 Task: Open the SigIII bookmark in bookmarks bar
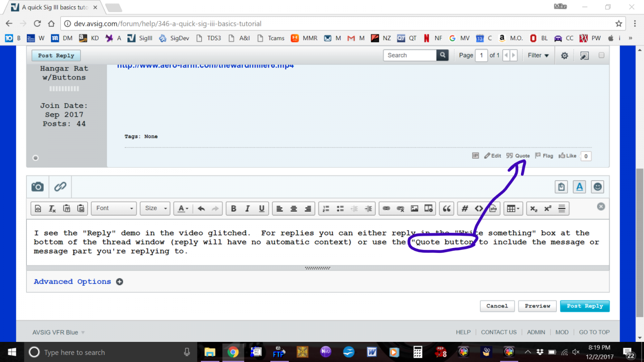coord(140,38)
